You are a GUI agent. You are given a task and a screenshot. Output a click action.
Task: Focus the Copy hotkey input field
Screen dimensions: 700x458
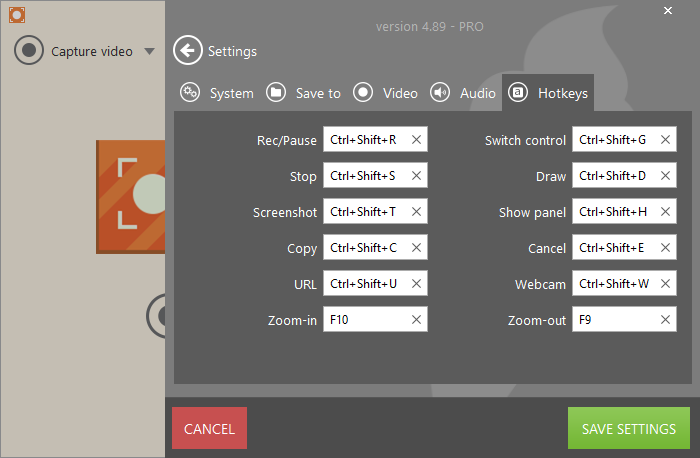pyautogui.click(x=365, y=248)
